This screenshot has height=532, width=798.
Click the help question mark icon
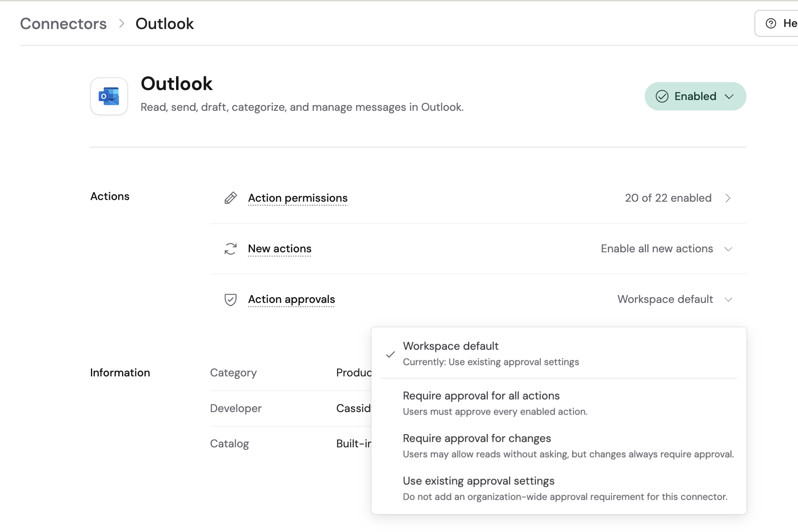[771, 23]
